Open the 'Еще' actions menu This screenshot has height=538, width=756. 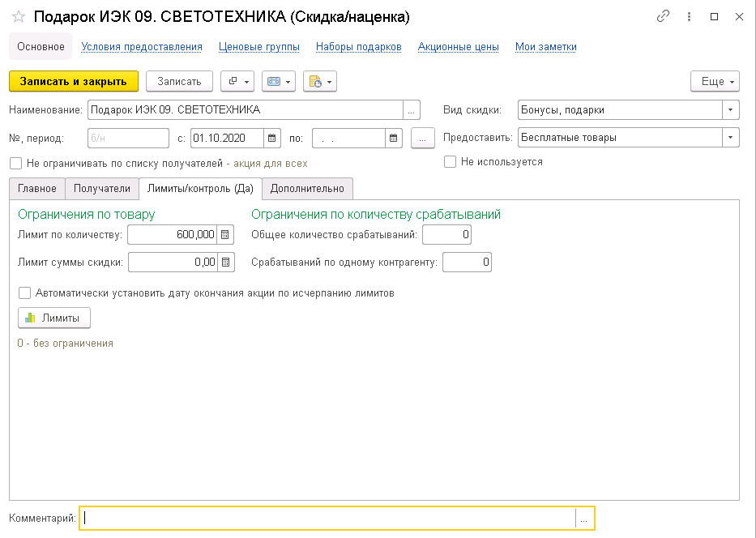click(x=715, y=81)
